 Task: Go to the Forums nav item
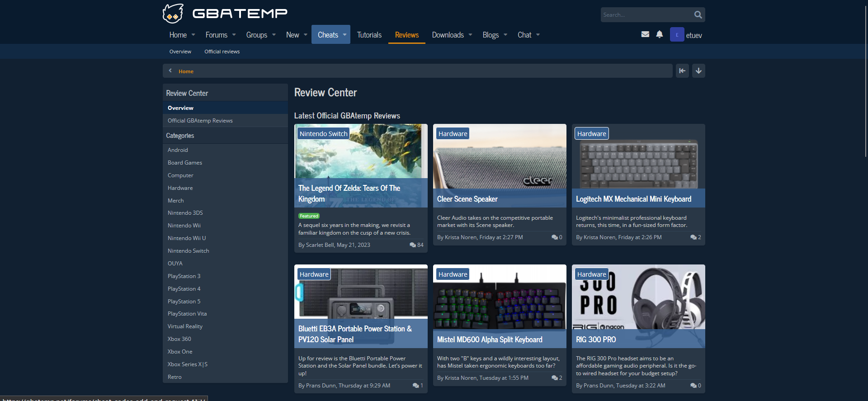point(217,35)
